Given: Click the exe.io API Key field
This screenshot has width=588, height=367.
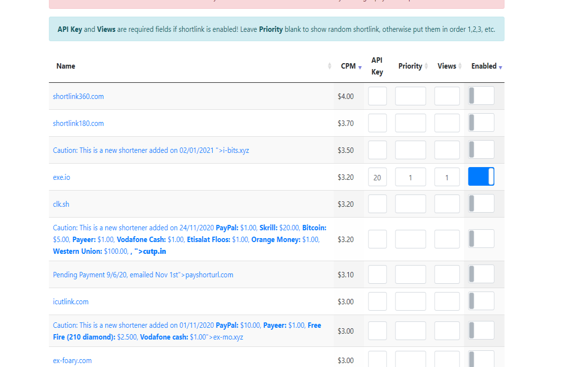Looking at the screenshot, I should (377, 177).
